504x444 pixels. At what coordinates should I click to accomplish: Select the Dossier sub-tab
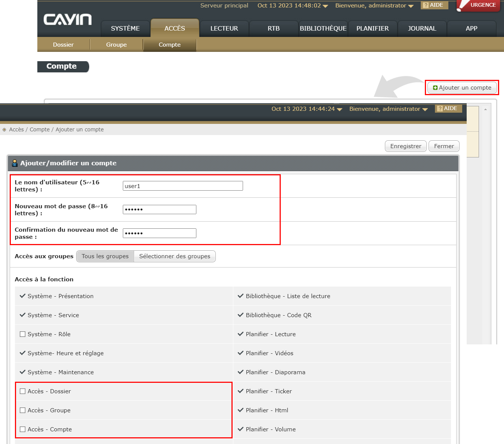[x=63, y=45]
